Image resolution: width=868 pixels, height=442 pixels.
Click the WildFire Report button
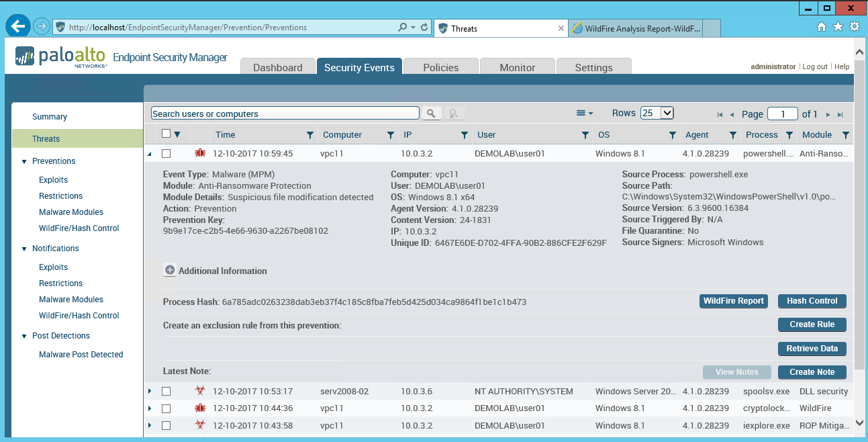click(x=733, y=301)
